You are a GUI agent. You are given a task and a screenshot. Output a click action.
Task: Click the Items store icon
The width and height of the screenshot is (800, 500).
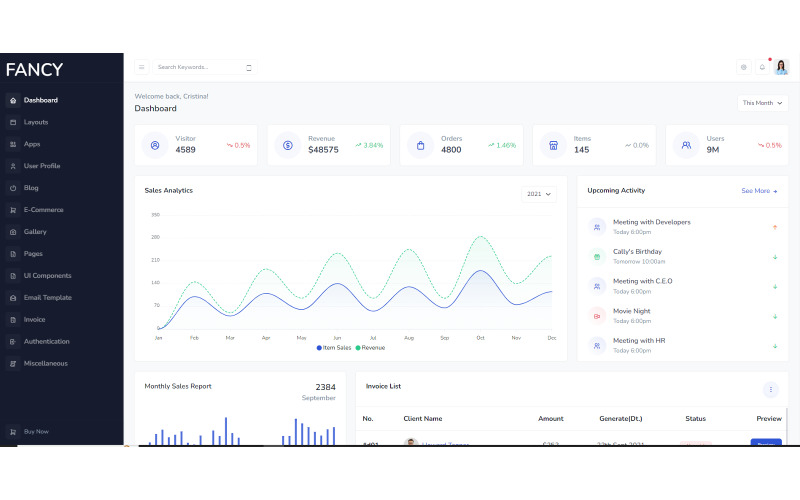553,145
